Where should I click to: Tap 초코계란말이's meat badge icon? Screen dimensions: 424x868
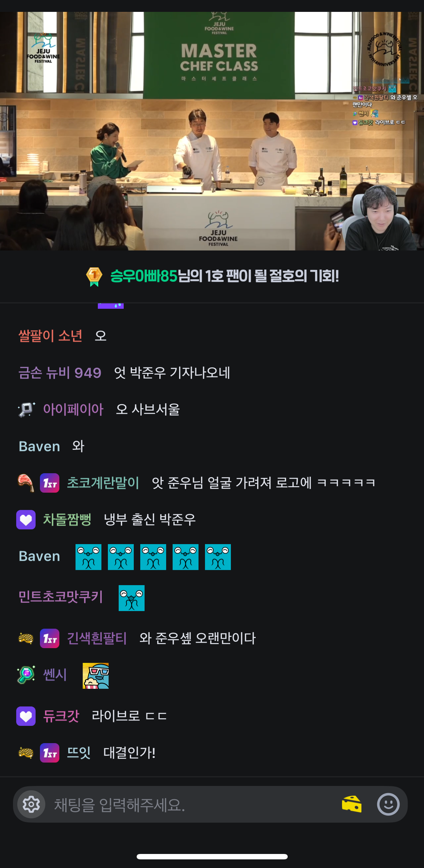(26, 483)
